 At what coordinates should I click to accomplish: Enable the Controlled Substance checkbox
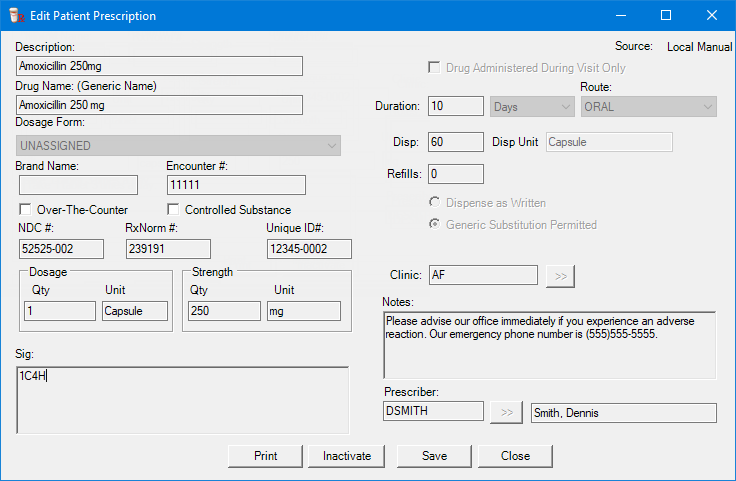coord(174,210)
